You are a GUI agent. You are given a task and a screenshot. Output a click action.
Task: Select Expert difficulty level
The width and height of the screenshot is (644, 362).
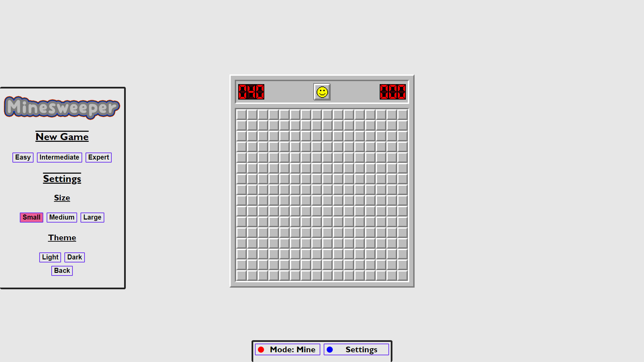pyautogui.click(x=98, y=157)
